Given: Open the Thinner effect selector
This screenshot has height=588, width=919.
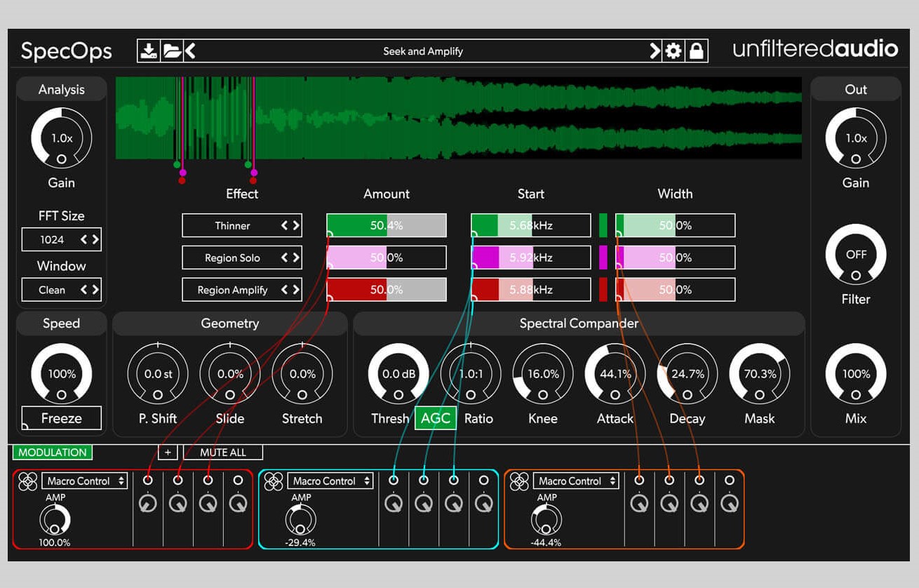Looking at the screenshot, I should click(242, 226).
